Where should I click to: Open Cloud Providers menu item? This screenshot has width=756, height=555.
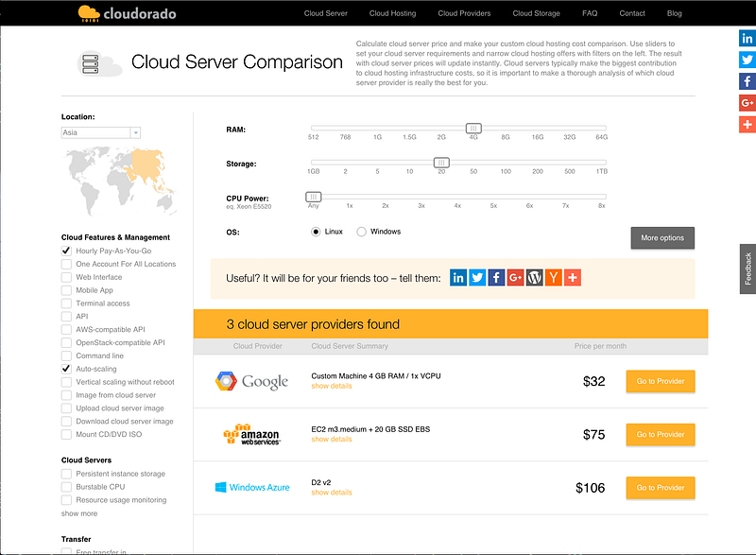[464, 13]
